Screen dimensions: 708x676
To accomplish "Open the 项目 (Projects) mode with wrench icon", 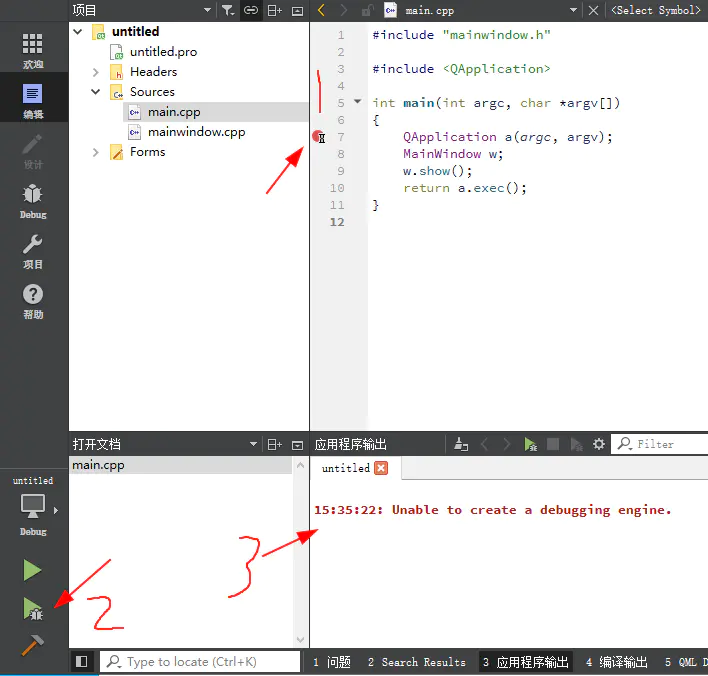I will [33, 250].
